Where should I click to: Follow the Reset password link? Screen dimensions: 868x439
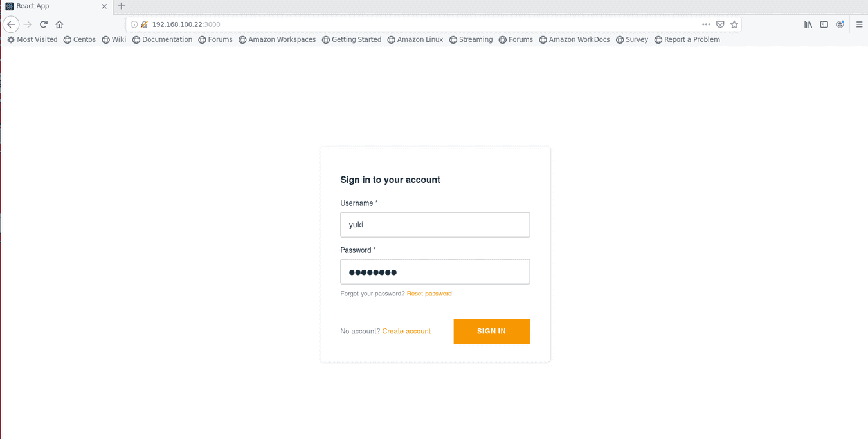tap(429, 294)
